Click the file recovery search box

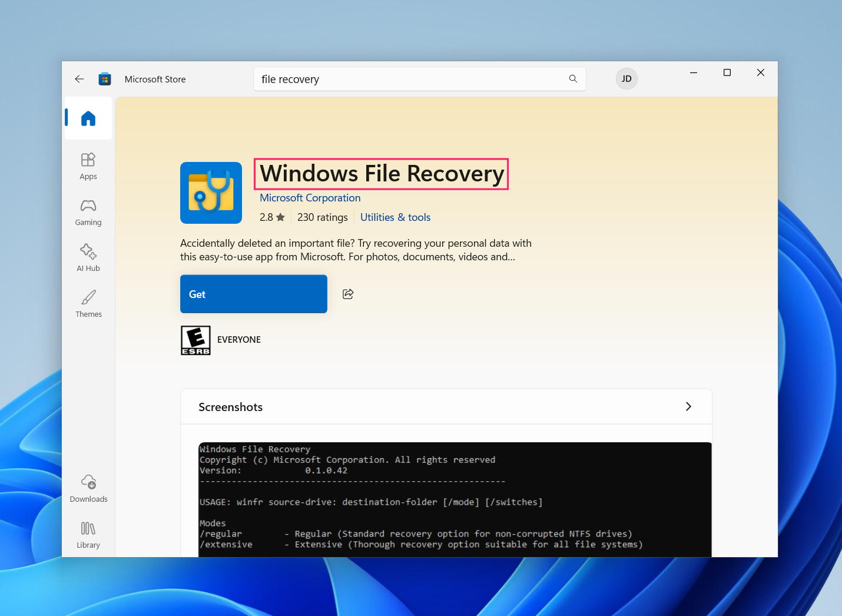pos(420,79)
